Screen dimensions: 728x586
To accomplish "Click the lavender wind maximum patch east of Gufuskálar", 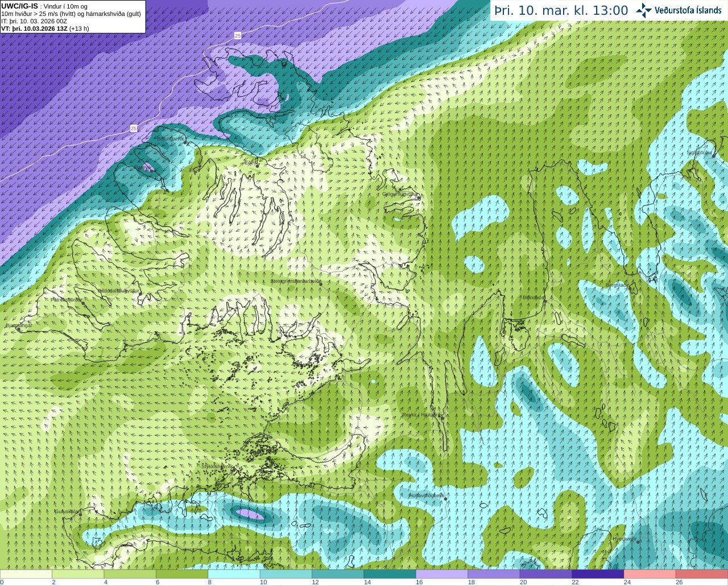I will pos(250,514).
